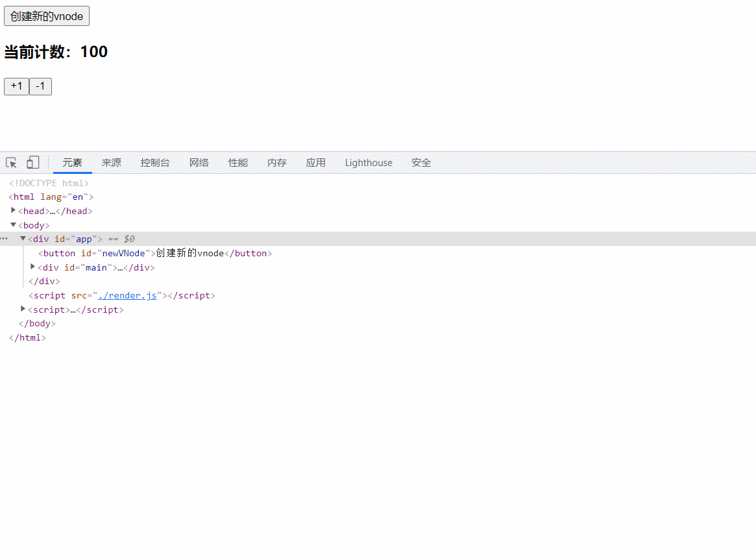The width and height of the screenshot is (756, 556).
Task: Expand the inline script node
Action: 23,309
